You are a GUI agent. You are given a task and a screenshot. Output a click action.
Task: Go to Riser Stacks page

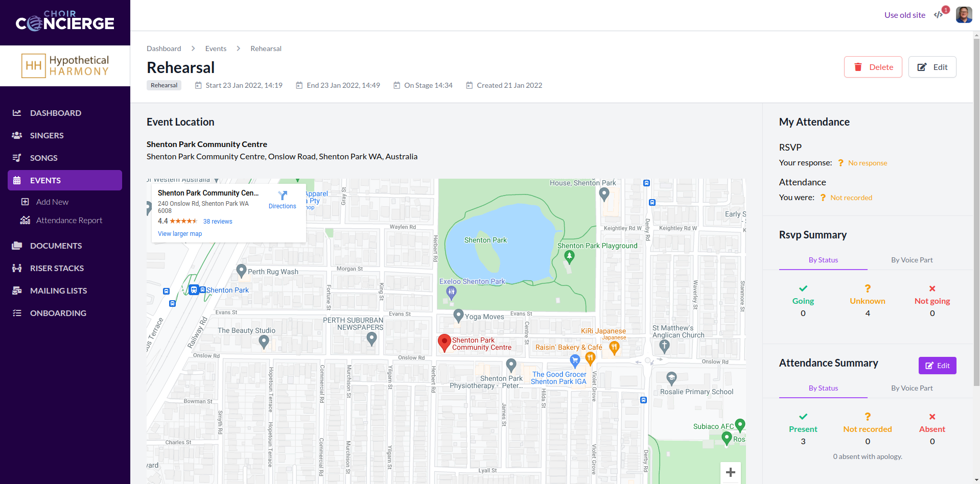[x=57, y=268]
